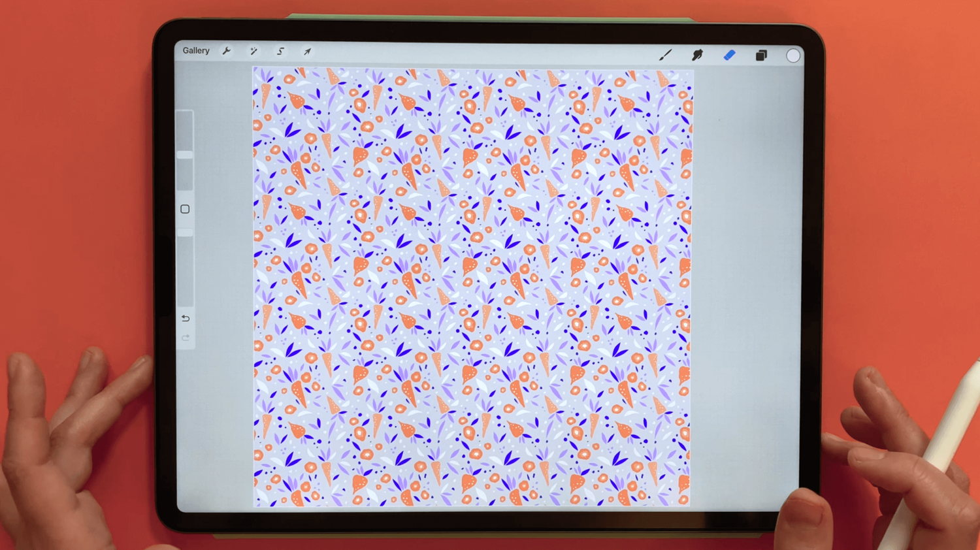The image size is (980, 550).
Task: Tap the Gallery label in top bar
Action: pyautogui.click(x=195, y=50)
